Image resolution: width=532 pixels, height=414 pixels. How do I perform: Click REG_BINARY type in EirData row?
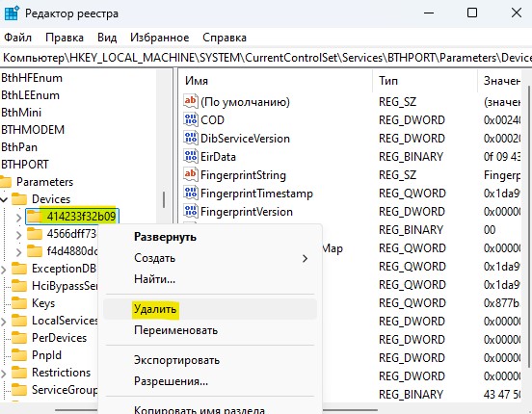pyautogui.click(x=411, y=157)
